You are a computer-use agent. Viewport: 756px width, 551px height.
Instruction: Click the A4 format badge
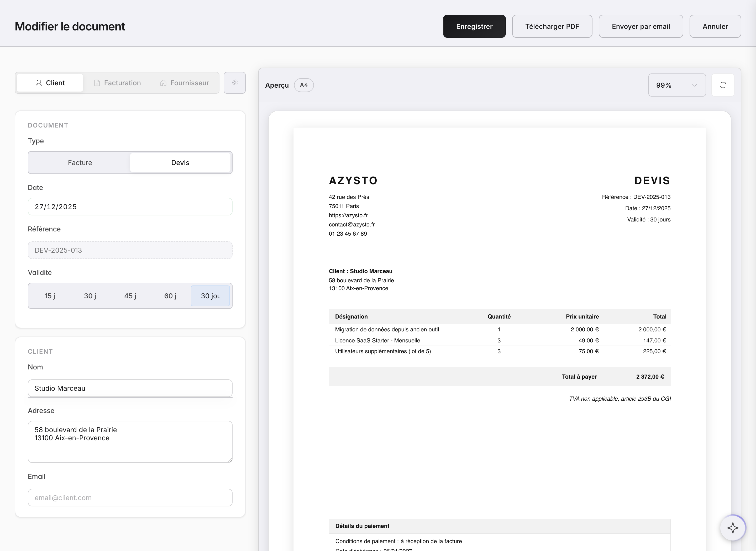pyautogui.click(x=304, y=85)
